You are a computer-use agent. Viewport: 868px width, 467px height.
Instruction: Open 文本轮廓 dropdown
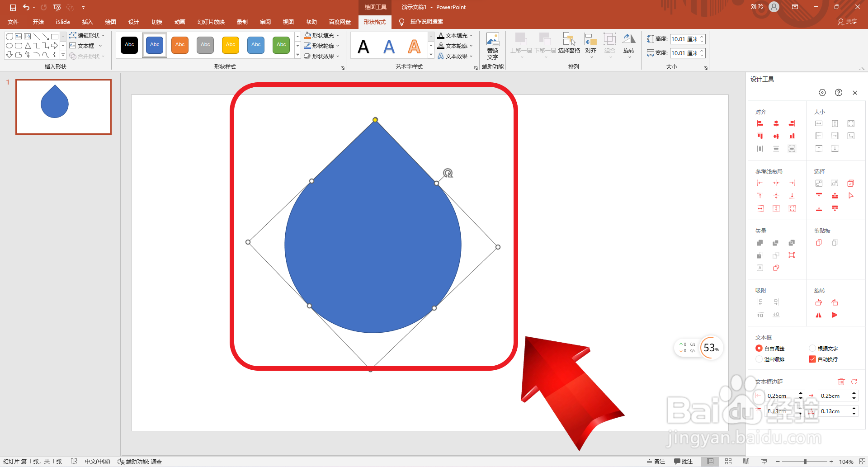click(x=455, y=46)
